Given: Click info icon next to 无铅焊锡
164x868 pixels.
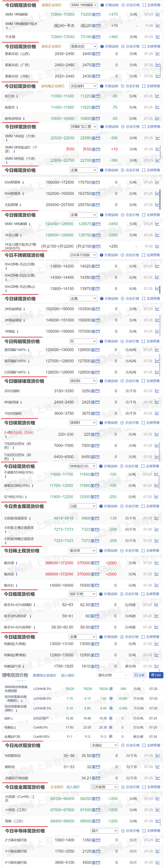Looking at the screenshot, I should [20, 205].
